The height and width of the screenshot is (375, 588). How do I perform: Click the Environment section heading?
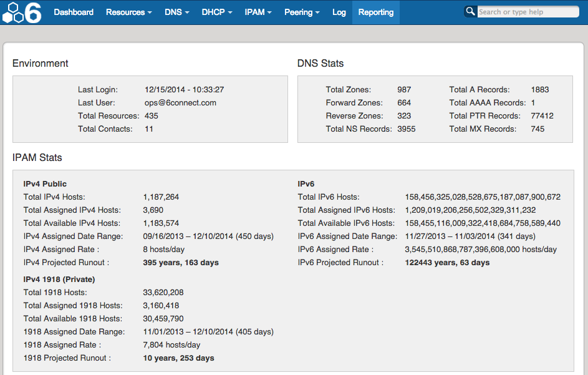41,64
